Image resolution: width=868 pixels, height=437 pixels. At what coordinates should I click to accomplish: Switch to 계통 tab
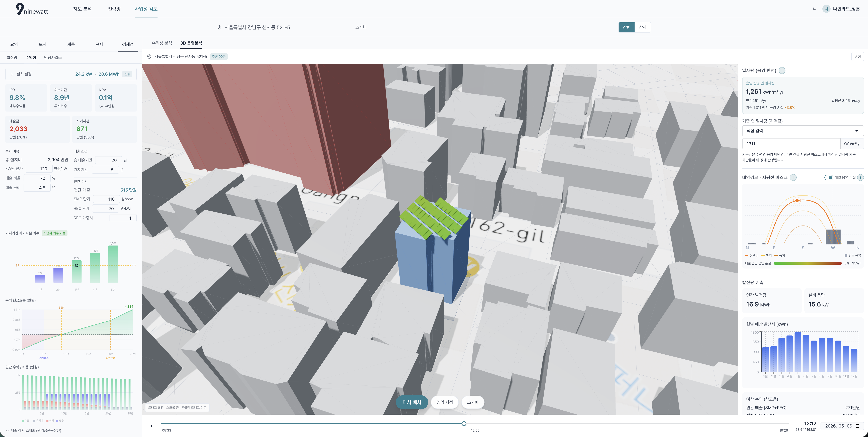click(71, 44)
